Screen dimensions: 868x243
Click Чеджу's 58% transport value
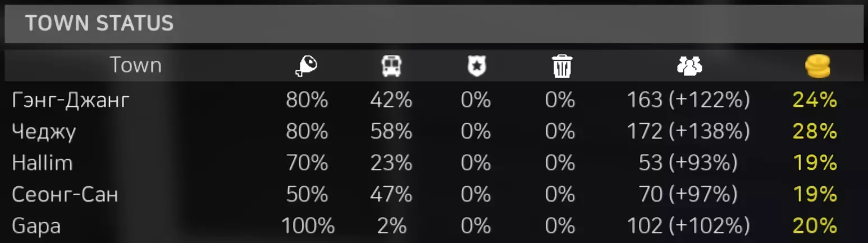pos(391,132)
